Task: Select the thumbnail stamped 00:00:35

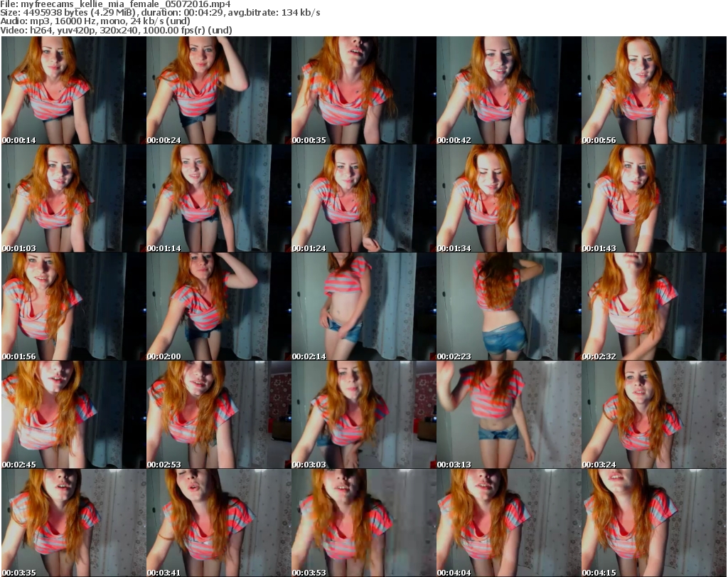Action: (x=363, y=90)
